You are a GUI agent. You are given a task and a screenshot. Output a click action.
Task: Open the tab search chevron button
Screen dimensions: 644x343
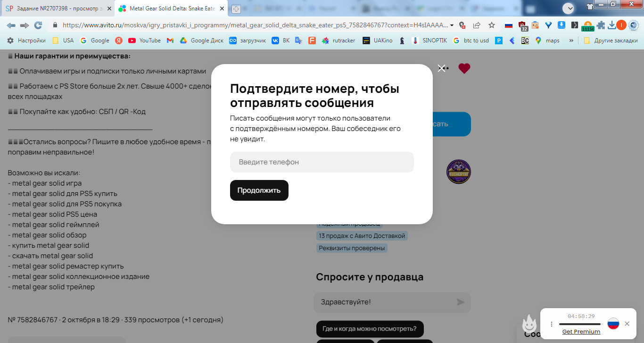point(569,8)
